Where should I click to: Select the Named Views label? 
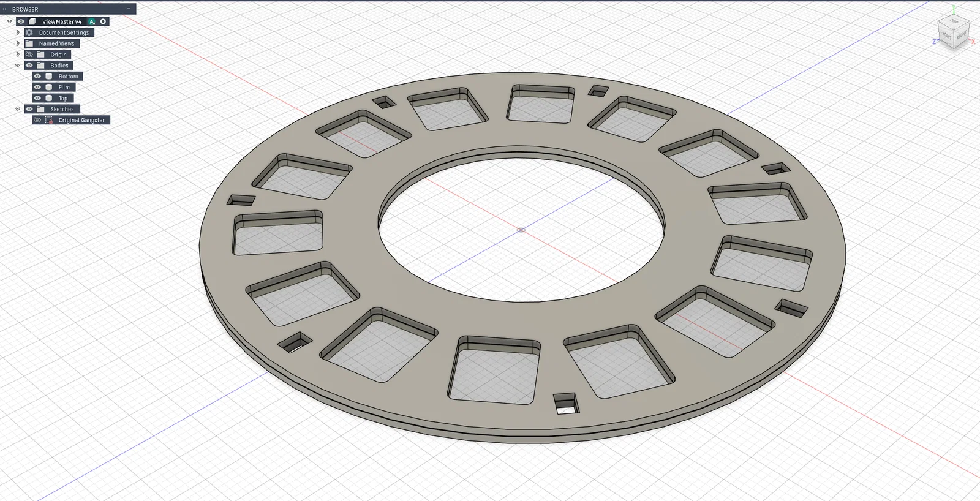click(56, 43)
